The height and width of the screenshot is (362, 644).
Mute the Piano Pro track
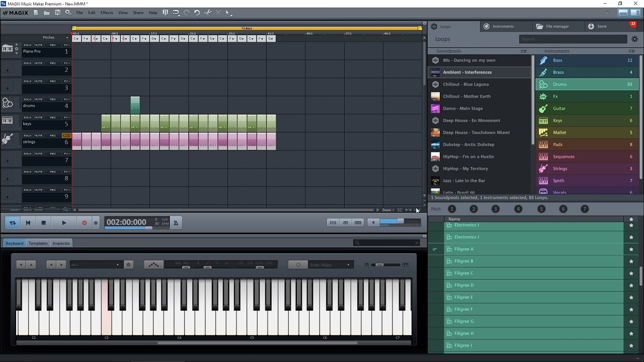coord(39,45)
